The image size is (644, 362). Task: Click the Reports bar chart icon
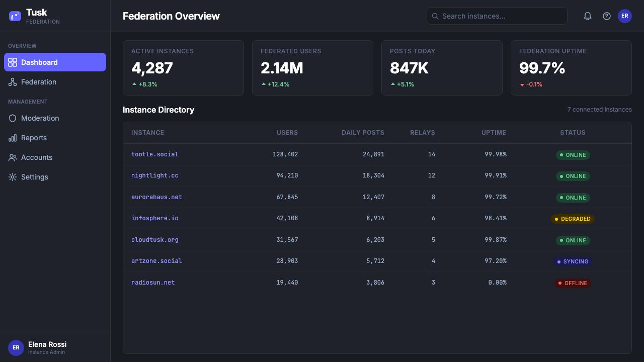[x=13, y=138]
